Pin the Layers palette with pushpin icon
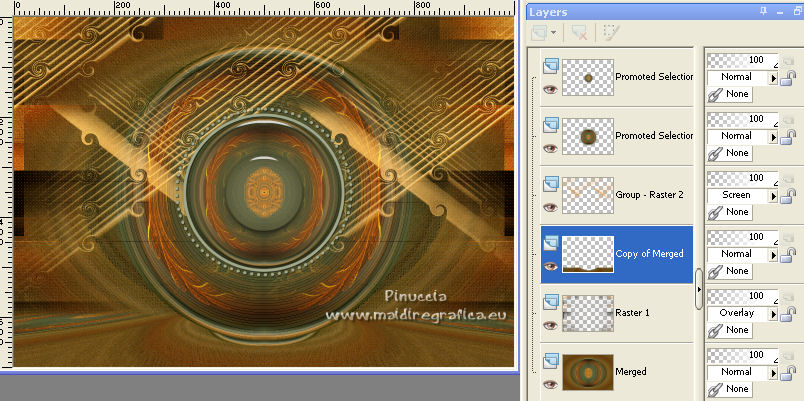The width and height of the screenshot is (804, 401). click(764, 11)
